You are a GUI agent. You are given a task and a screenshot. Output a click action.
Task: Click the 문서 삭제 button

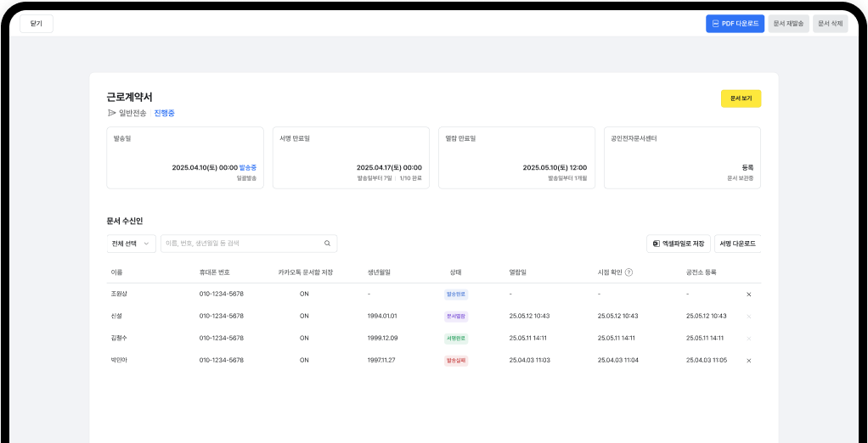click(830, 24)
